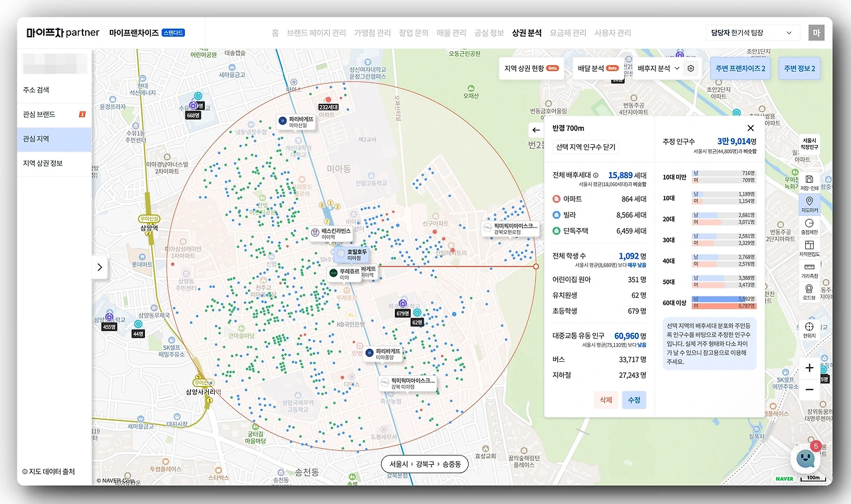The image size is (851, 504).
Task: Click the 60대 이상 male population bar
Action: (x=724, y=299)
